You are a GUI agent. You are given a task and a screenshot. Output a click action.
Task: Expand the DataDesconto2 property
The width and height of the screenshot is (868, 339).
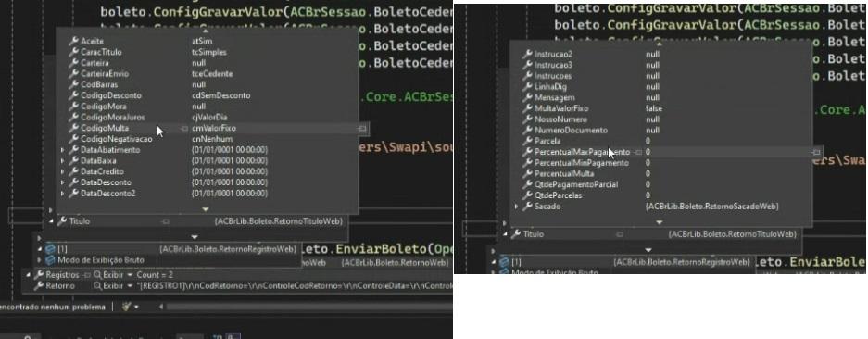tap(62, 194)
